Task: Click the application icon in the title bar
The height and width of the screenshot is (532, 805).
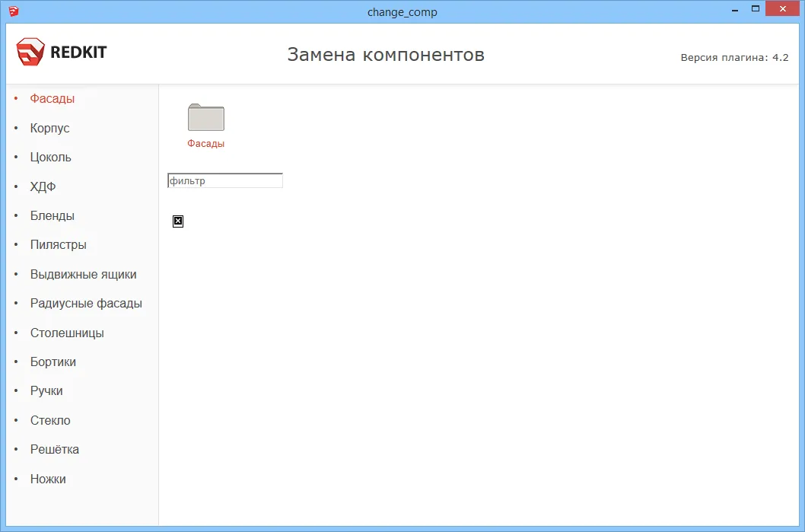Action: coord(14,11)
